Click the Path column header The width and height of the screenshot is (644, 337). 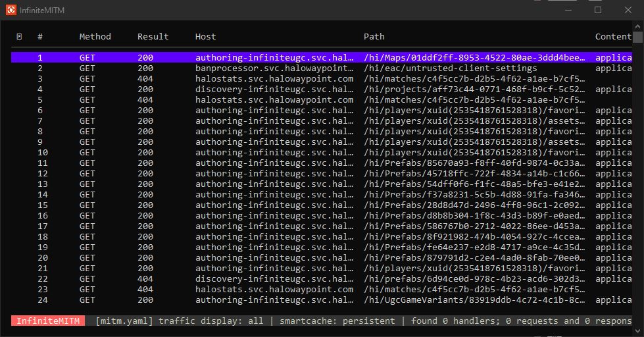point(374,37)
